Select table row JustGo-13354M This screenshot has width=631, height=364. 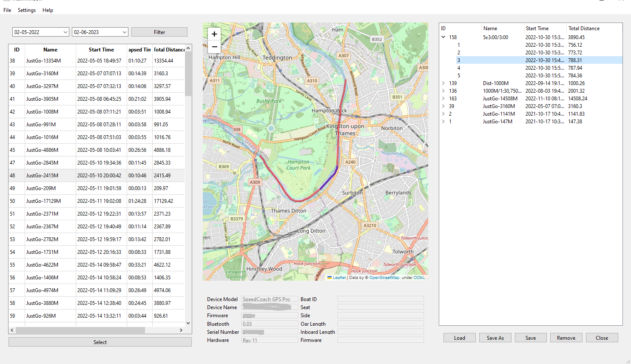coord(97,60)
